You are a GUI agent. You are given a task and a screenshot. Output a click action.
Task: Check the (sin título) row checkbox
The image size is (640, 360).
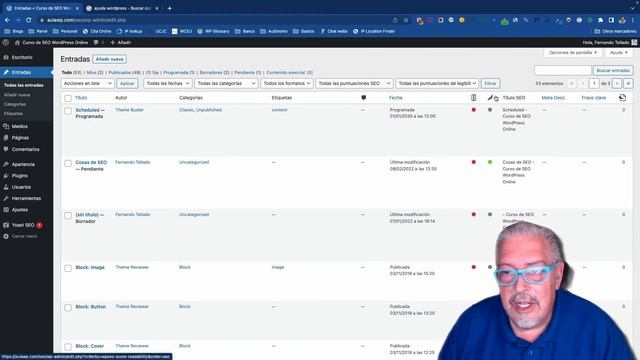68,216
